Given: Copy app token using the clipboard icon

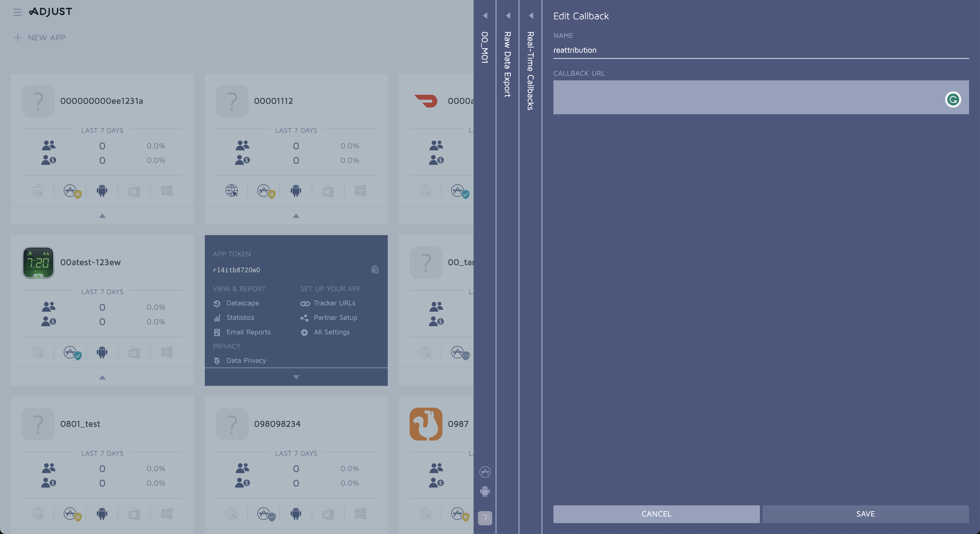Looking at the screenshot, I should 375,270.
